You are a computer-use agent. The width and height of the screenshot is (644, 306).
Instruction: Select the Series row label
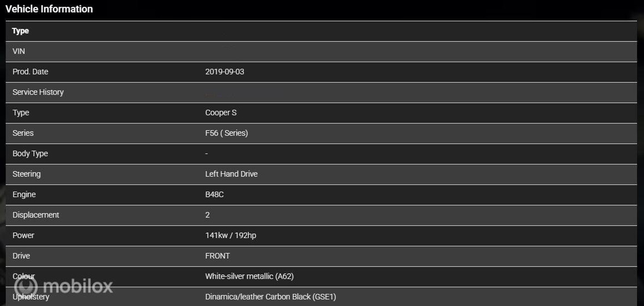(x=23, y=133)
